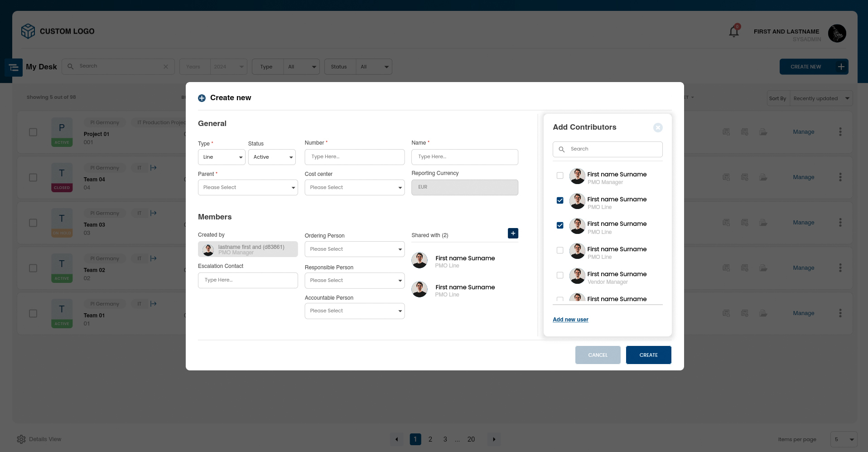Check the Vendor Manager contributor checkbox
The height and width of the screenshot is (452, 868).
[x=560, y=275]
